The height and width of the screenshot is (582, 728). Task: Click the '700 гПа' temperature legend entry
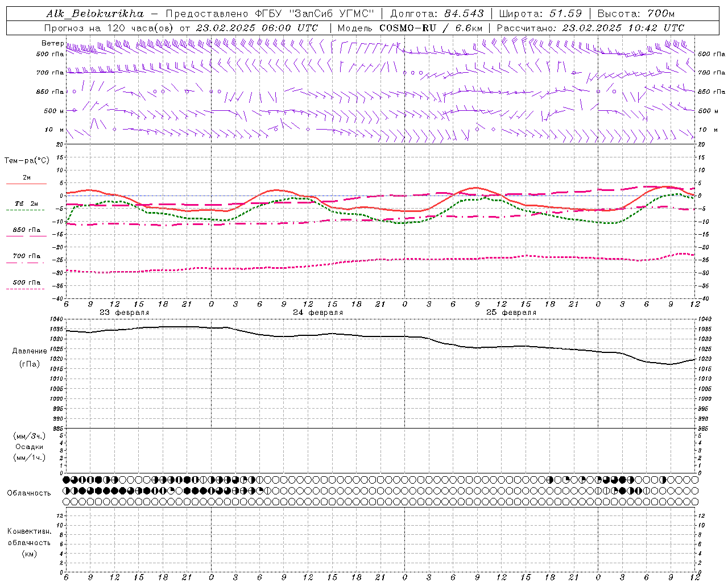tap(27, 256)
